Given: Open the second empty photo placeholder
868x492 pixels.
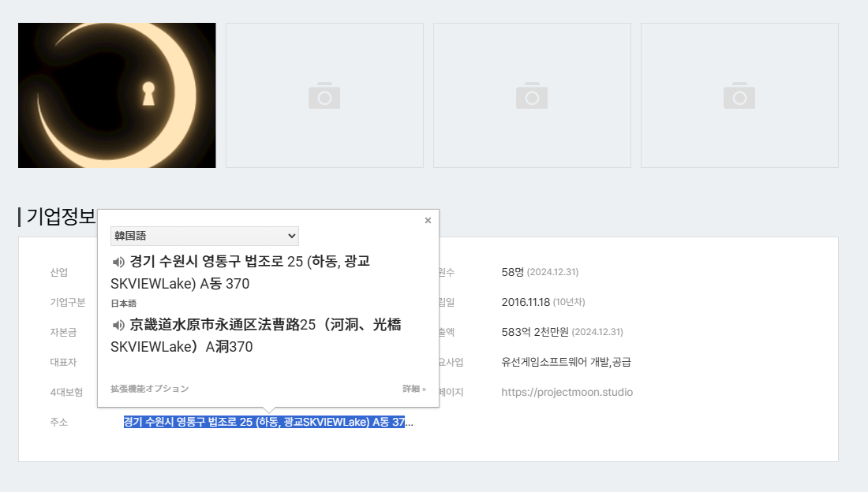Looking at the screenshot, I should pyautogui.click(x=324, y=95).
